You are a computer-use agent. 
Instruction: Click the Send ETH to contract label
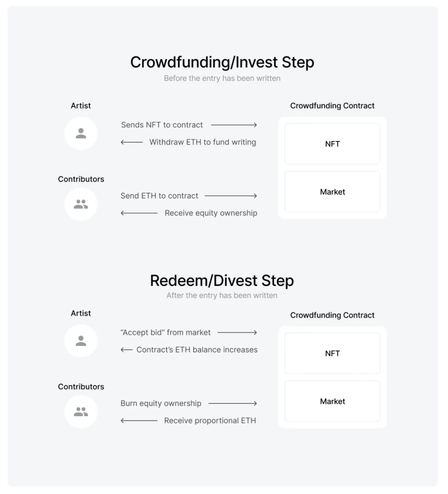point(159,196)
